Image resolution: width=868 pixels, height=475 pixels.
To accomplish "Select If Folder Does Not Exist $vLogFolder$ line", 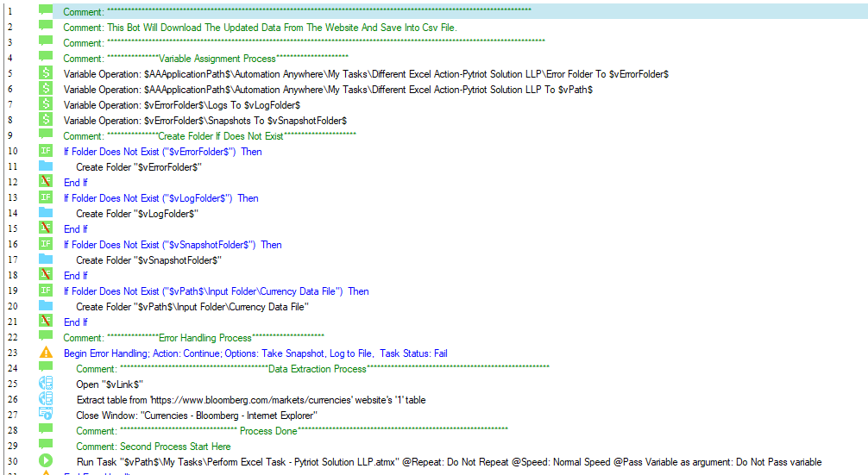I will (161, 198).
